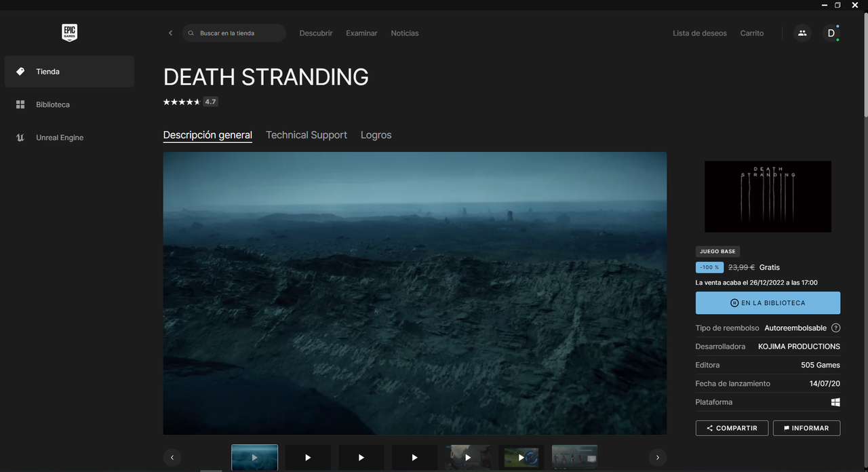Restore the Epic Games window size

point(837,5)
